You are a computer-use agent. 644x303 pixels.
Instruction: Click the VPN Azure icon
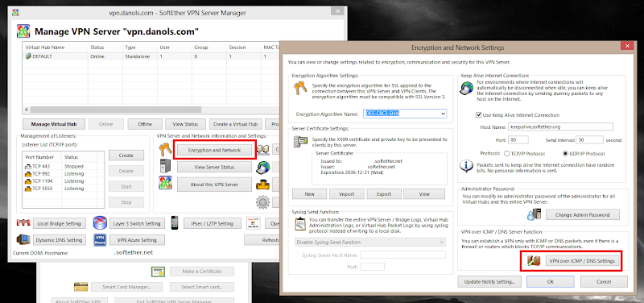click(100, 239)
